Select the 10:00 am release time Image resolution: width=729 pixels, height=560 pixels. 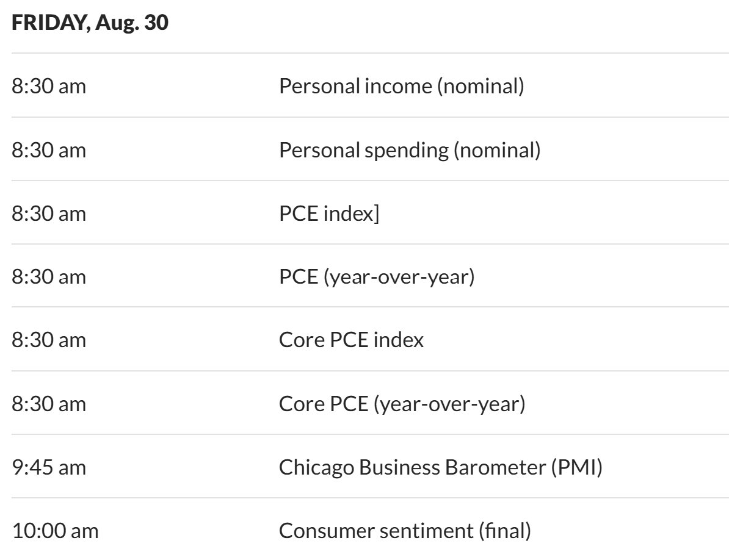pos(55,530)
